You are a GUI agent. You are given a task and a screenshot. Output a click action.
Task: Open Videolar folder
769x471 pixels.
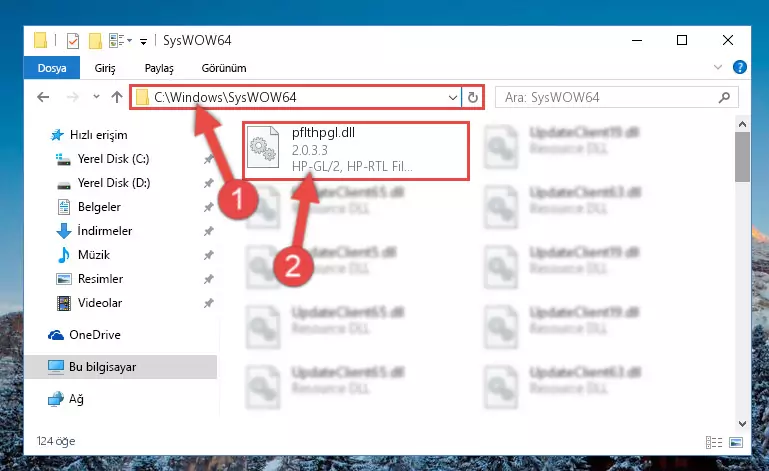pos(89,303)
